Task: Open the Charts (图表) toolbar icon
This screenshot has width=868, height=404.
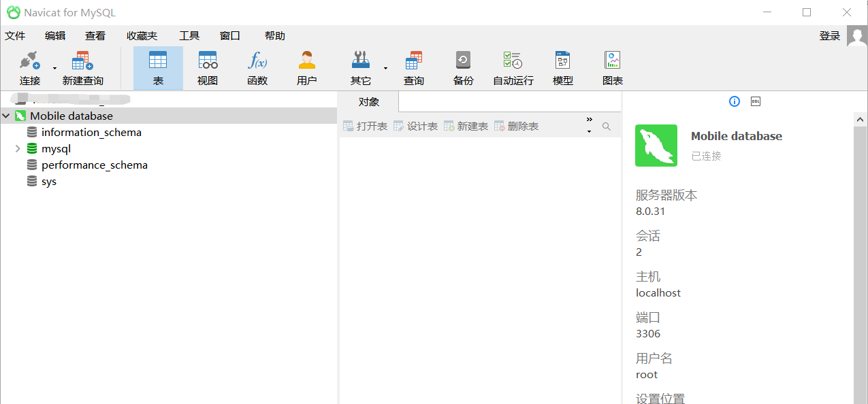Action: [x=613, y=61]
